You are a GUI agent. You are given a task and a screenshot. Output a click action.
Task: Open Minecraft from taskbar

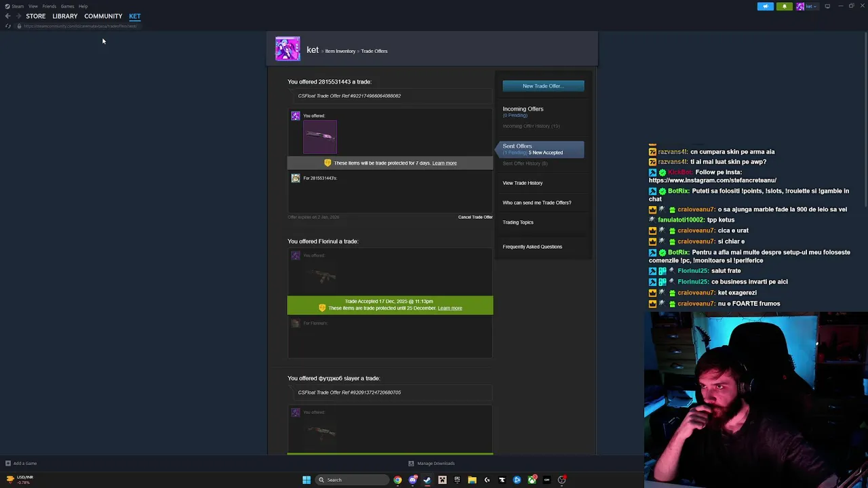click(442, 480)
